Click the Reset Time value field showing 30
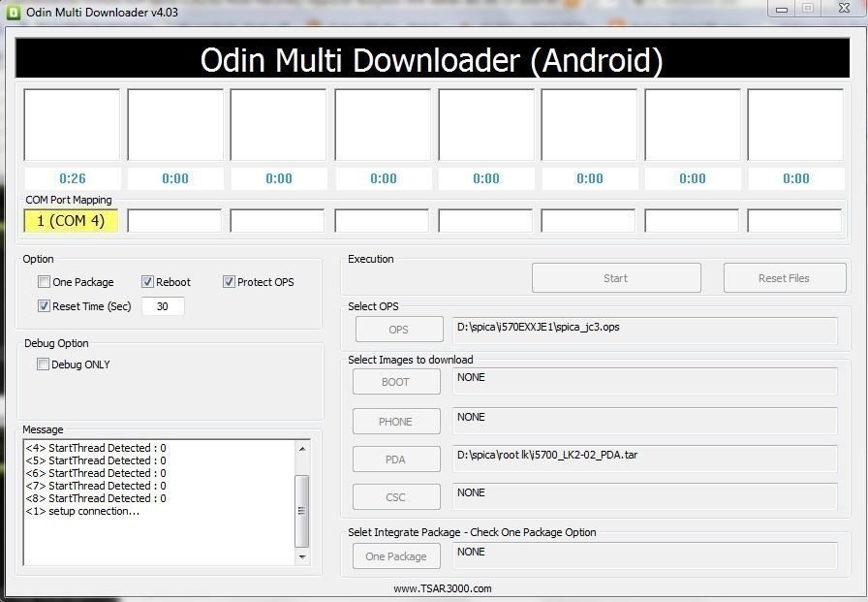Screen dimensions: 868x602 coord(163,306)
